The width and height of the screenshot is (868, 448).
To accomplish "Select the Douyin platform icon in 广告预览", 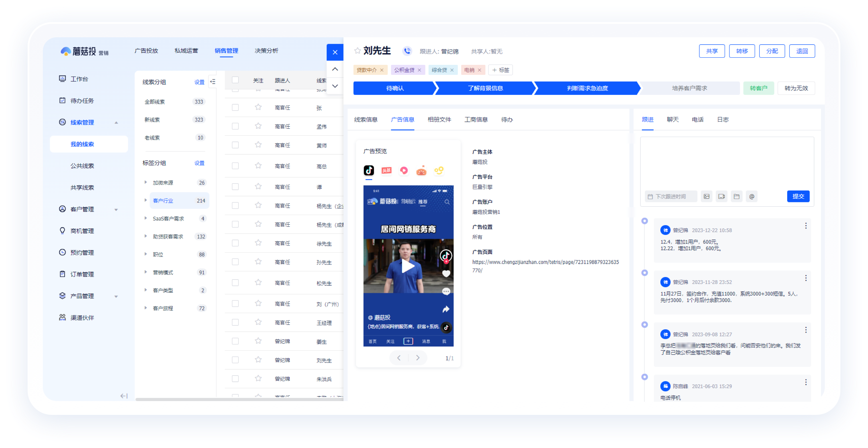I will (x=369, y=170).
